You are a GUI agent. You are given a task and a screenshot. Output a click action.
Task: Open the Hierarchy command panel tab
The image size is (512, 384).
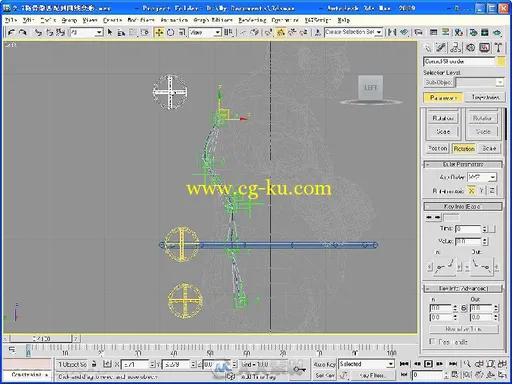[456, 48]
